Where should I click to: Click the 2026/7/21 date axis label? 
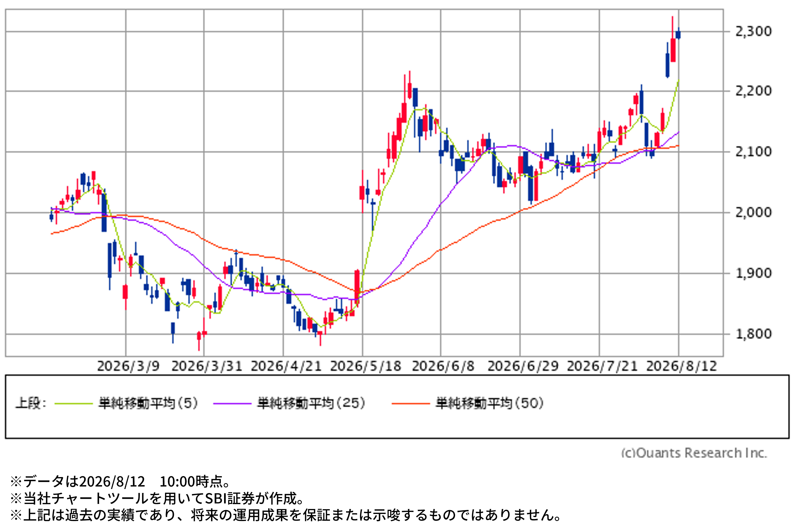pos(602,366)
